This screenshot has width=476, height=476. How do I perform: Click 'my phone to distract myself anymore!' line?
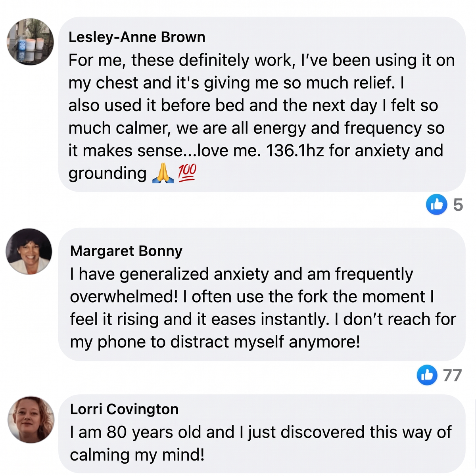coord(215,342)
